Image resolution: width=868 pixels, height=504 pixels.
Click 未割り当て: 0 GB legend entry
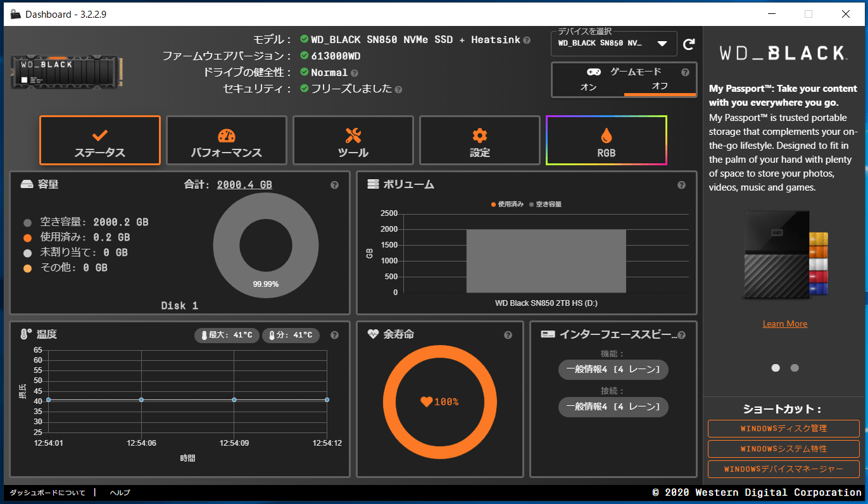75,253
